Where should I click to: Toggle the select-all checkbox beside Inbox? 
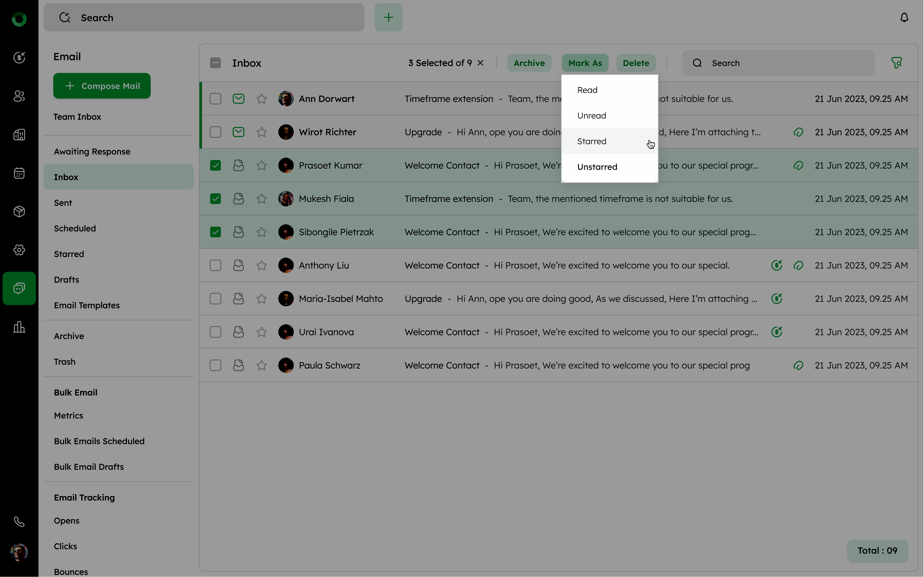pyautogui.click(x=215, y=63)
